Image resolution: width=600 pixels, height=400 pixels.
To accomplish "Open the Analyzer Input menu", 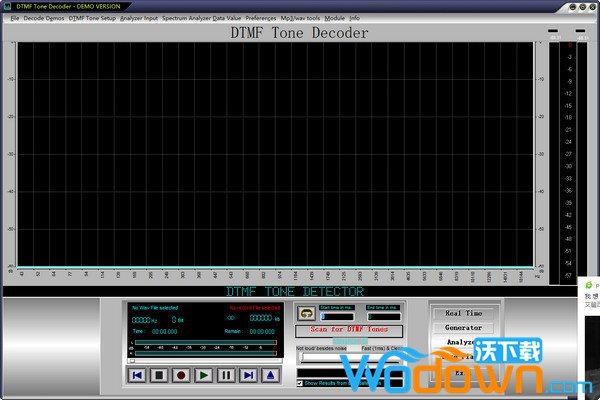I will [139, 18].
